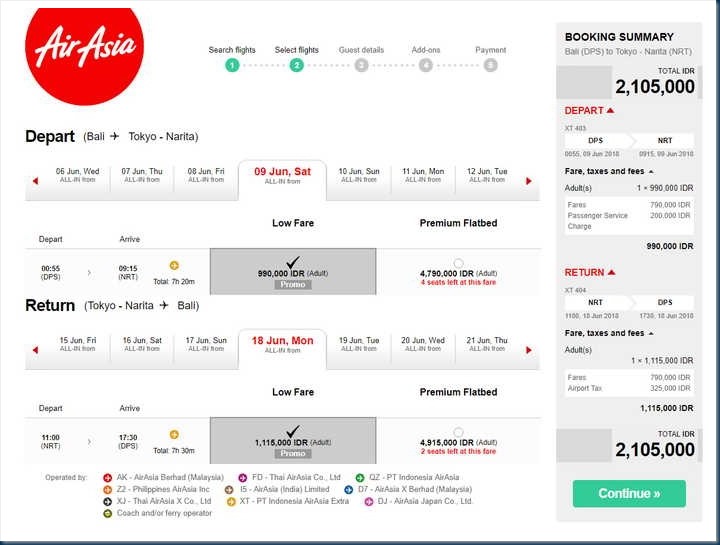
Task: Choose 10 Jun, Sun departure date tab
Action: (358, 176)
